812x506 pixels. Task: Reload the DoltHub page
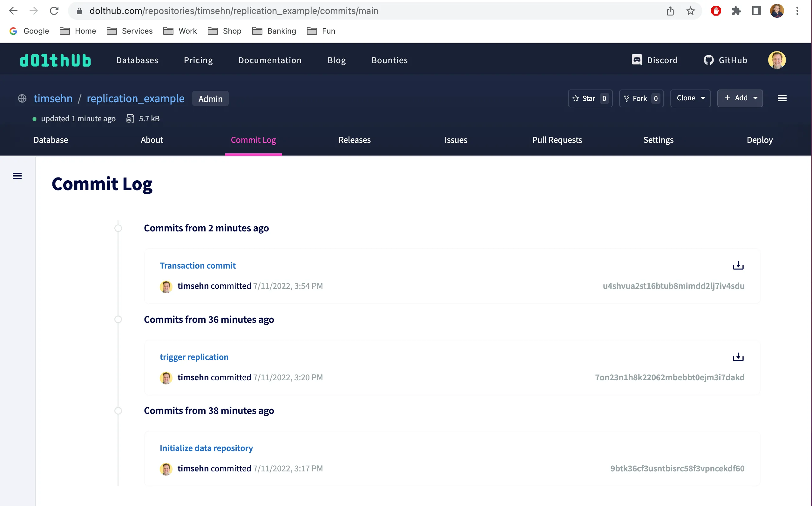tap(54, 11)
